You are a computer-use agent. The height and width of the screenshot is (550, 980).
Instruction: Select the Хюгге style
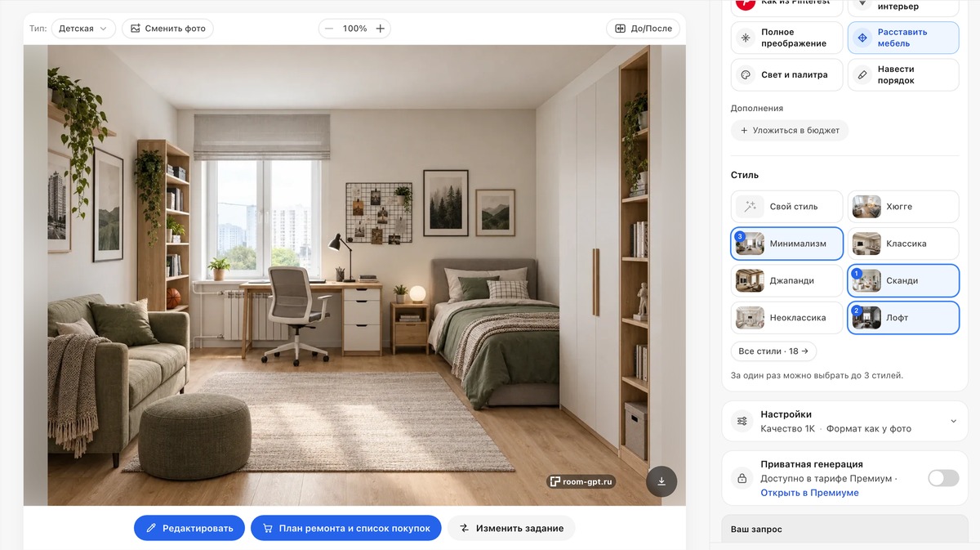click(903, 207)
